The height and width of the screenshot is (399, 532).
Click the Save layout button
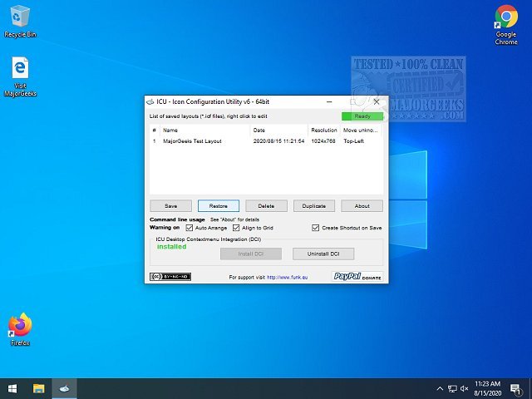click(x=170, y=206)
